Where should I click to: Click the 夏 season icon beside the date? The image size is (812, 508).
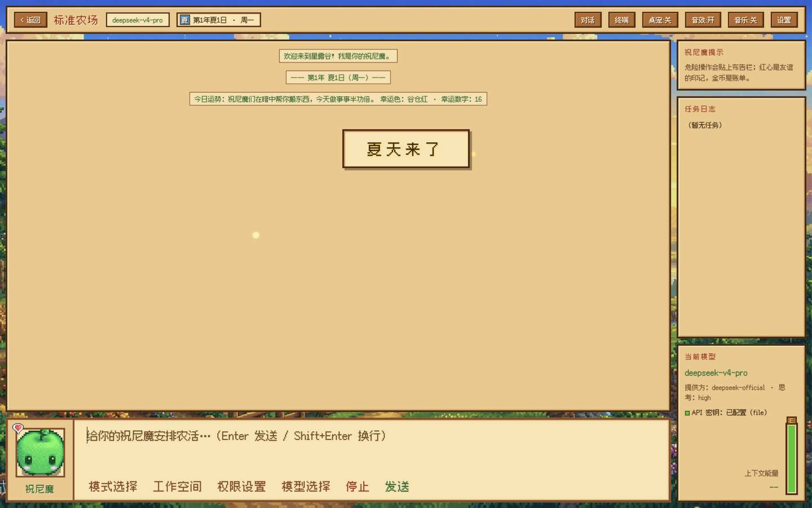[x=184, y=20]
